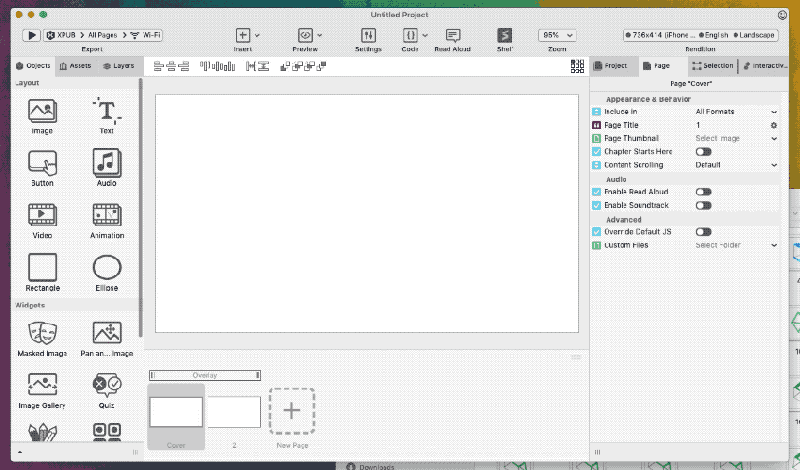Select the Cover page thumbnail
Image resolution: width=800 pixels, height=470 pixels.
click(x=176, y=412)
